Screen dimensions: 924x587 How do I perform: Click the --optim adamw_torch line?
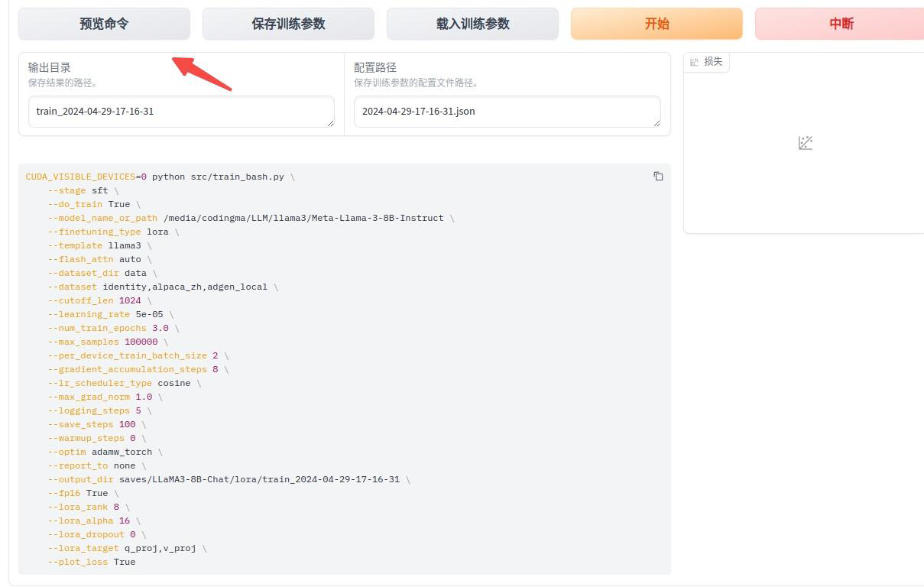105,452
